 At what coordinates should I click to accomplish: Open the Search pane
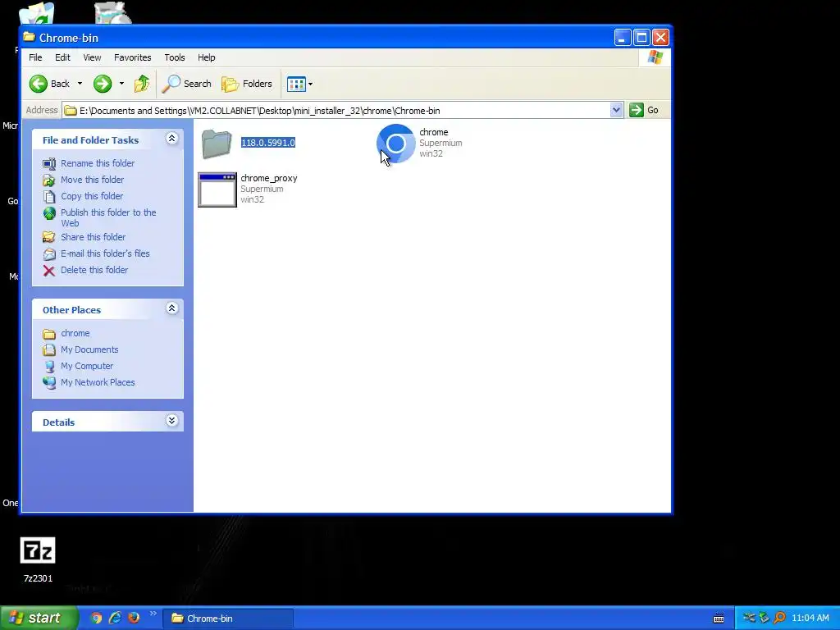[186, 84]
